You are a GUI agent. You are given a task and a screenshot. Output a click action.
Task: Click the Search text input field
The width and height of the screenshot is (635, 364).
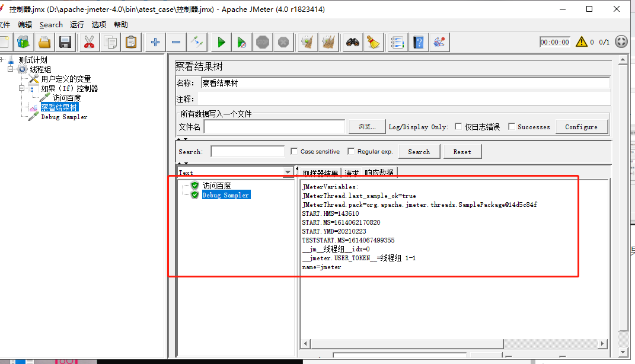[247, 151]
